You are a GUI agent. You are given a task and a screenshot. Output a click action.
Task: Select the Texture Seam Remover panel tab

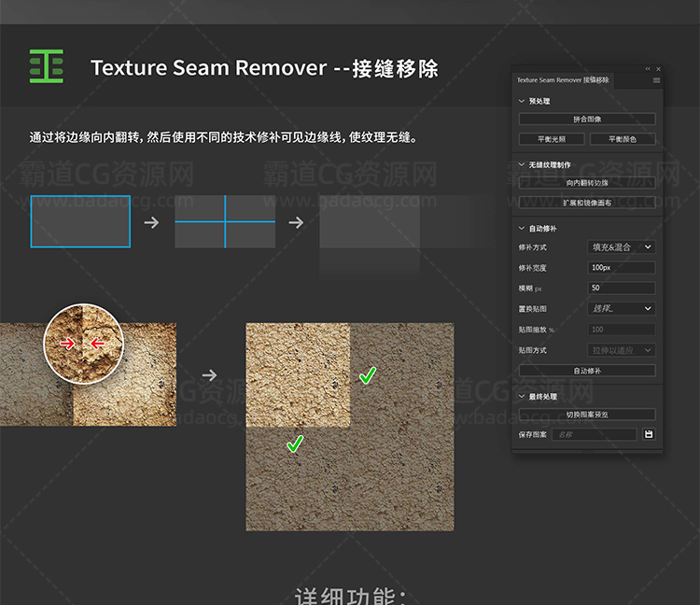point(563,80)
